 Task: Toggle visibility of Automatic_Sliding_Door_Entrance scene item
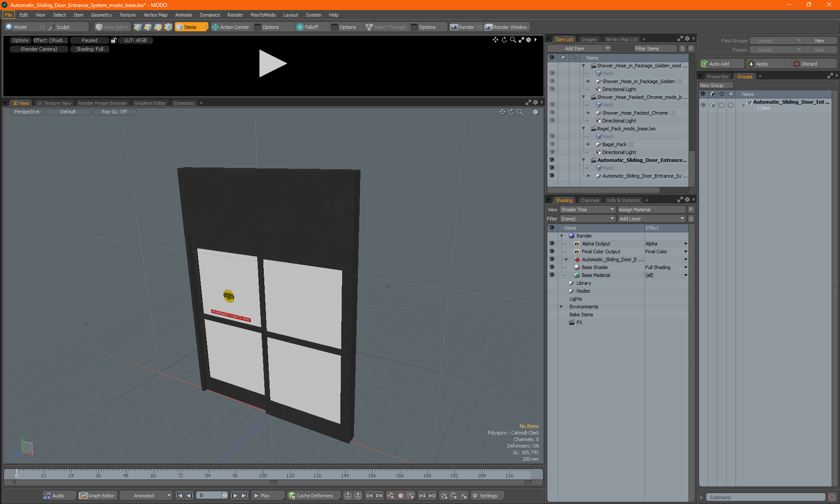coord(552,160)
